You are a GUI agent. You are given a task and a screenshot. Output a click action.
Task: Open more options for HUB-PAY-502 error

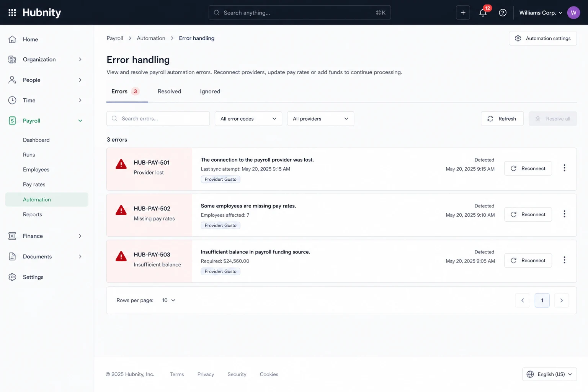[x=564, y=214]
